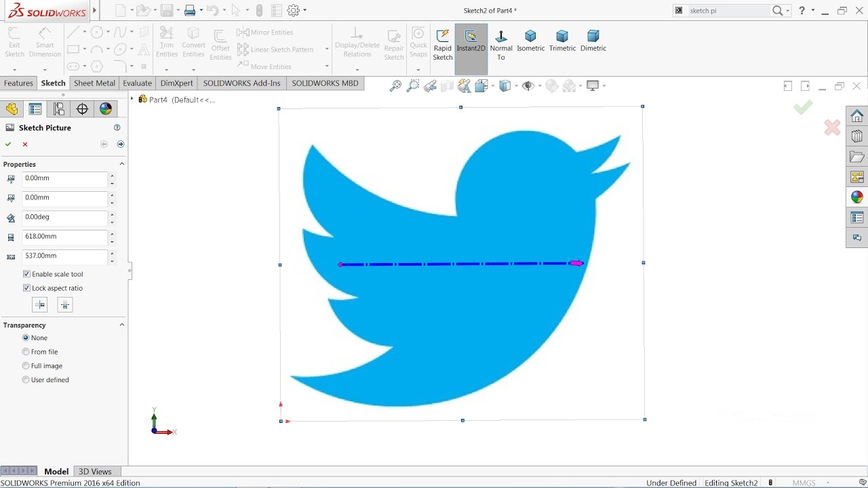Viewport: 868px width, 488px height.
Task: Click the sketch pi search box
Action: pos(728,10)
